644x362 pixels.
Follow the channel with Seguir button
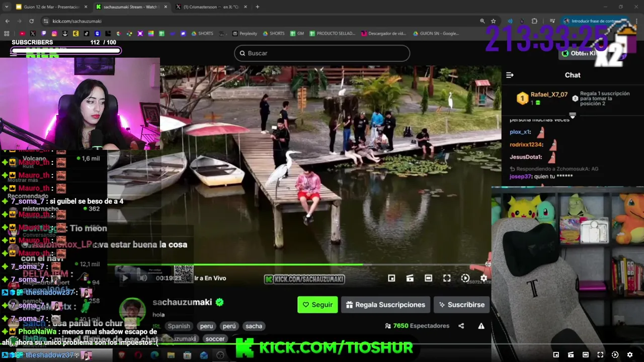point(317,305)
